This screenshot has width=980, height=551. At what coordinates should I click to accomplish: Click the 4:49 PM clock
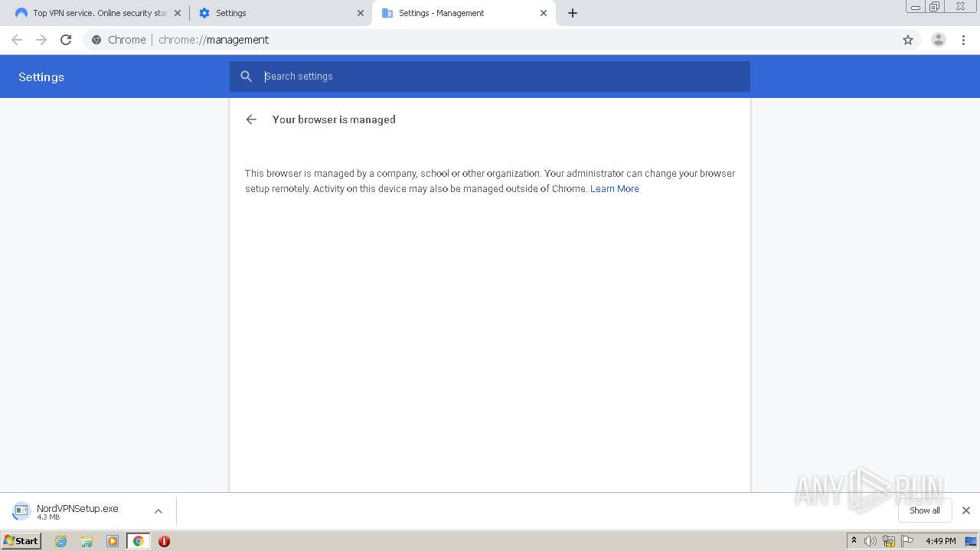pyautogui.click(x=940, y=541)
